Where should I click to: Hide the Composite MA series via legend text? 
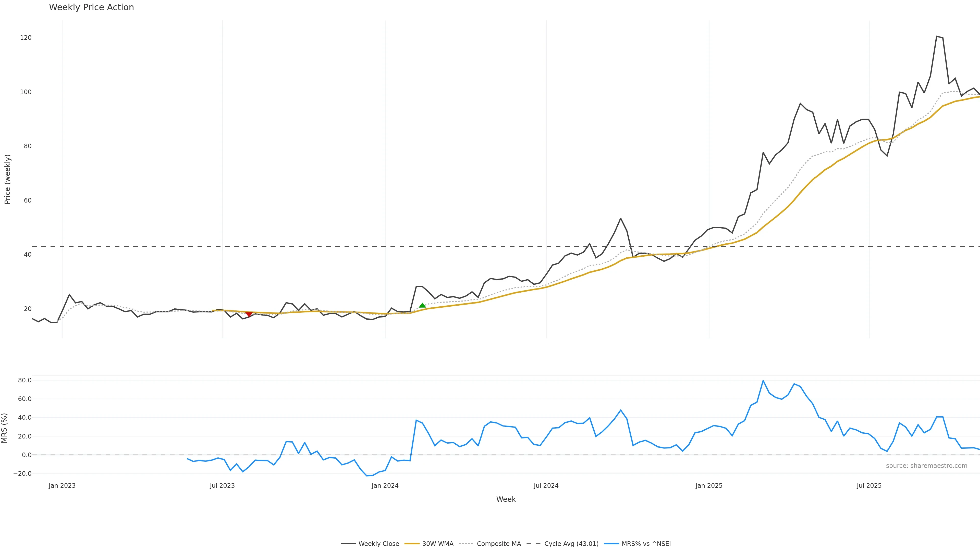[498, 544]
